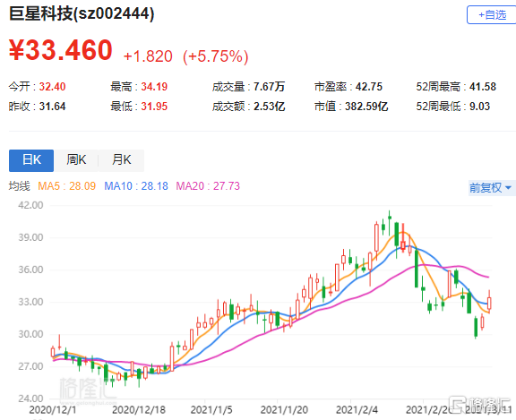This screenshot has width=516, height=420.
Task: Click the percent change (+5.75%)
Action: [216, 56]
